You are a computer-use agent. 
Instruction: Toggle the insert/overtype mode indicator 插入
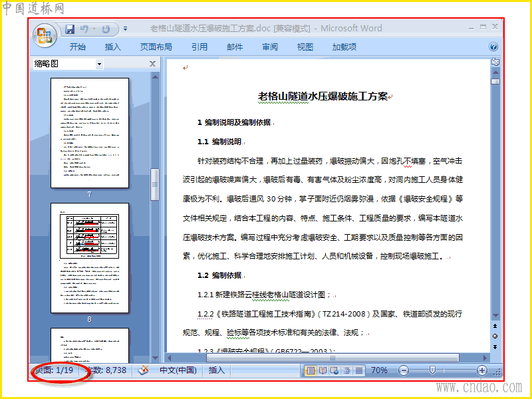pos(217,370)
